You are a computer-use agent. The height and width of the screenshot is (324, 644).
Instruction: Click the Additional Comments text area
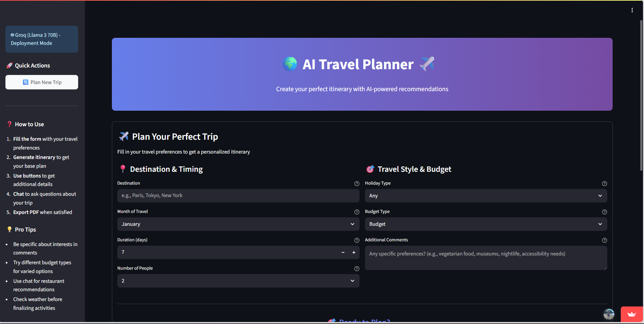[486, 258]
